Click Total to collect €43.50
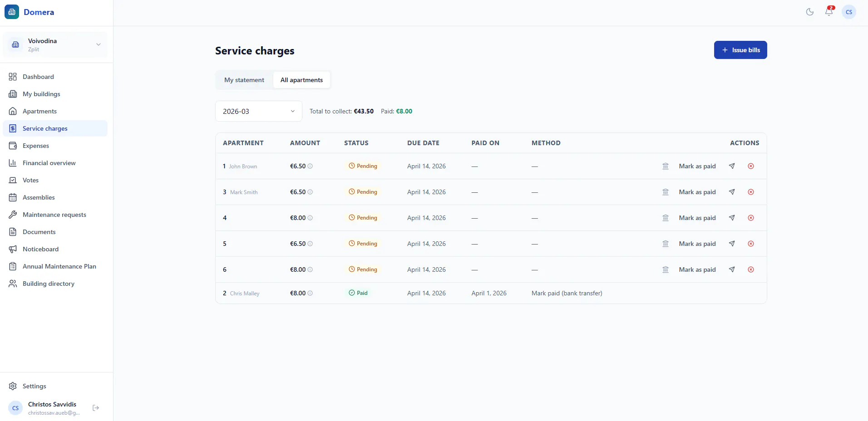868x421 pixels. point(341,111)
